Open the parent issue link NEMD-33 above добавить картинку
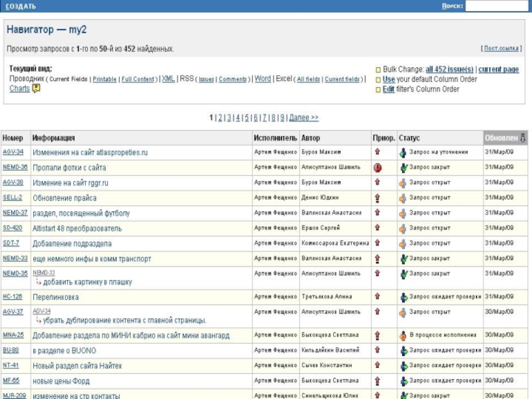Screen dimensions: 532x399 coord(44,273)
